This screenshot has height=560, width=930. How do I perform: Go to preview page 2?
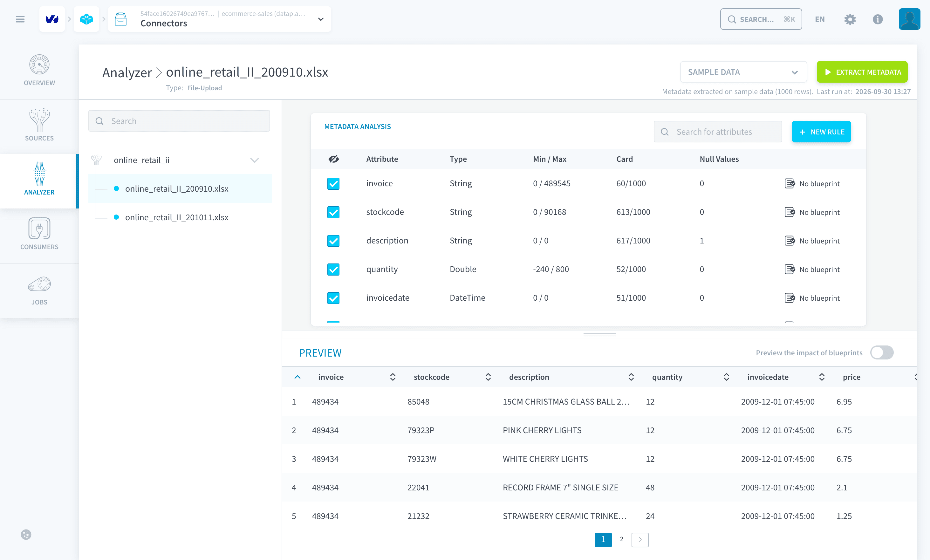pos(621,540)
